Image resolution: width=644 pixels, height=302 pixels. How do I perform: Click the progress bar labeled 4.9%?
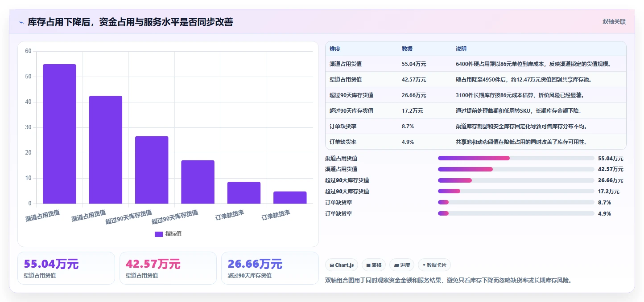pyautogui.click(x=516, y=213)
